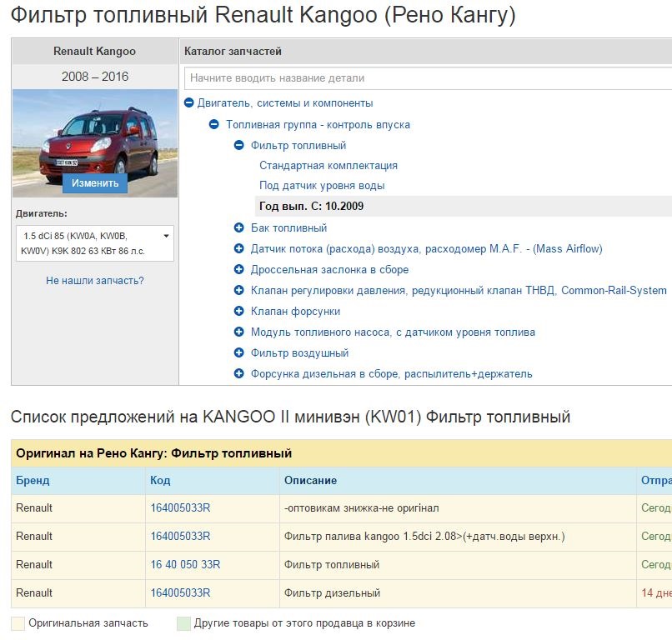This screenshot has width=672, height=640.
Task: Expand the Форсунка дизельная в сборе plus icon
Action: (x=238, y=373)
